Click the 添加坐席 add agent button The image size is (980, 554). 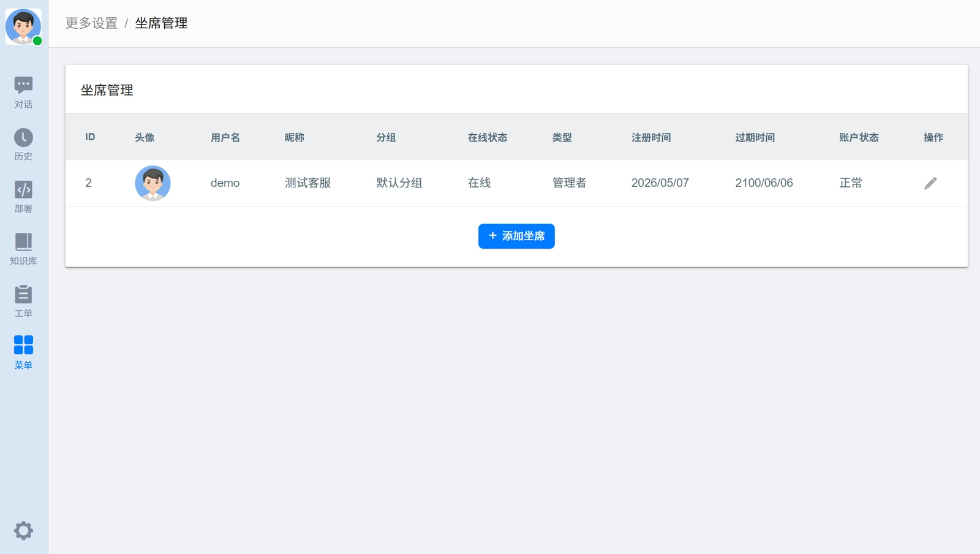click(x=516, y=236)
